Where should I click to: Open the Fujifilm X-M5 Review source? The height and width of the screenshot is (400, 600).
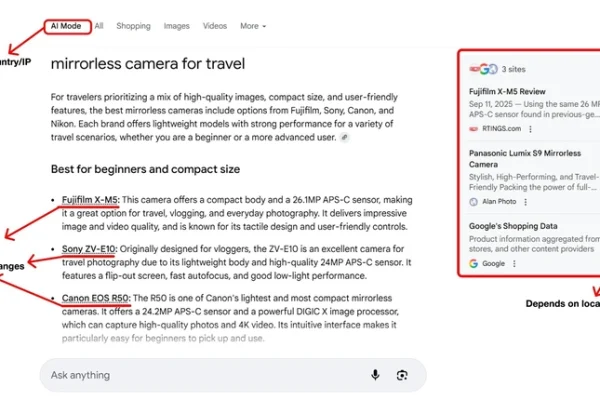pyautogui.click(x=507, y=91)
